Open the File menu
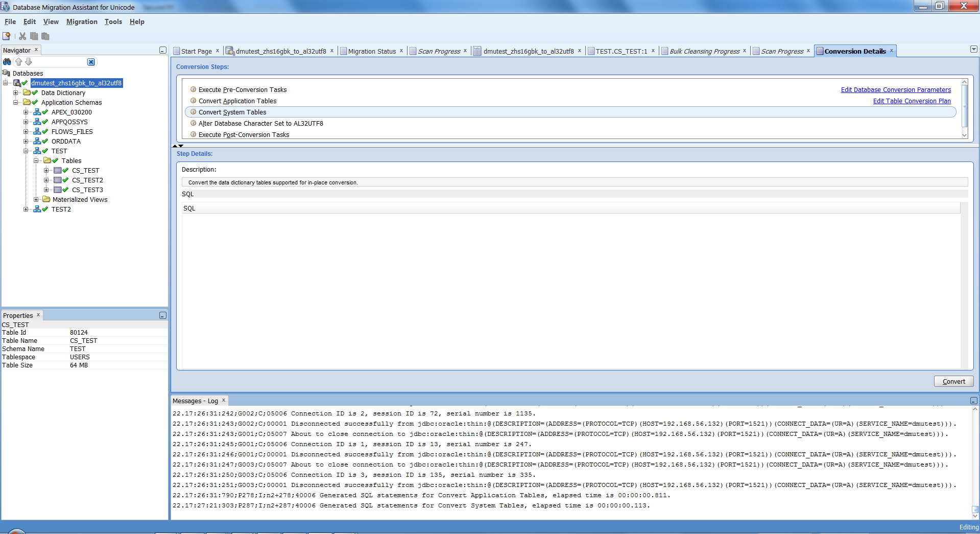The height and width of the screenshot is (534, 980). 10,21
